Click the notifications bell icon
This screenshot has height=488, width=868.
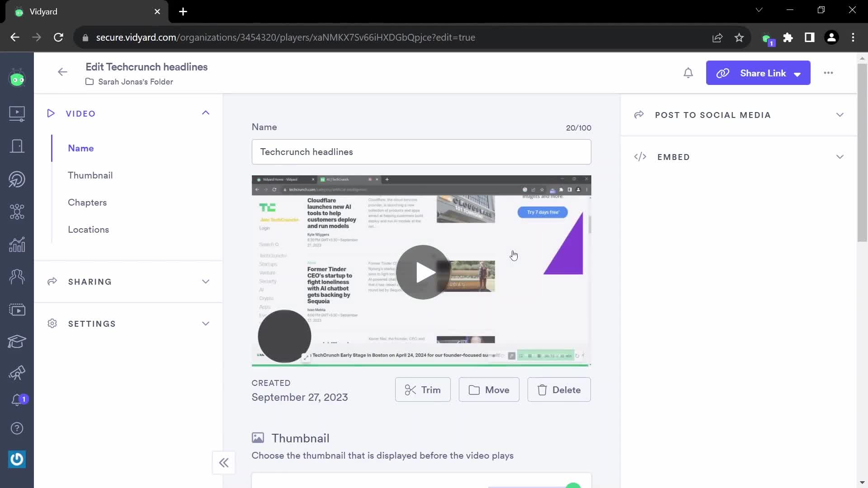(x=688, y=73)
